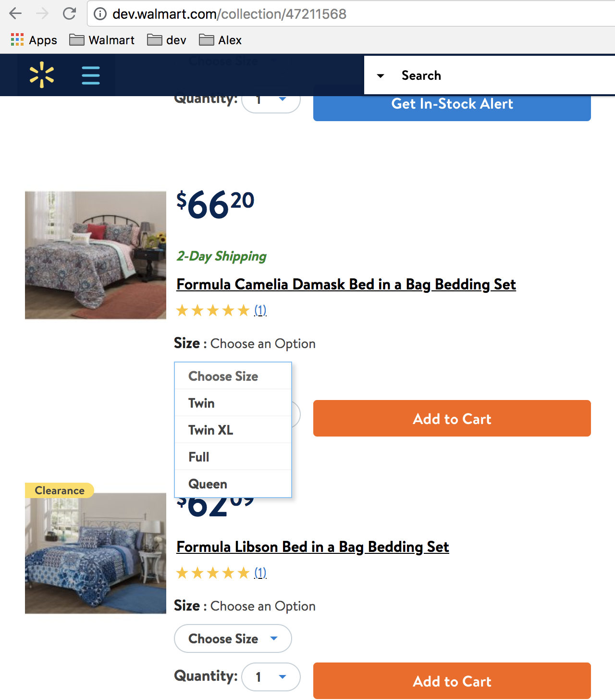615x700 pixels.
Task: Select Twin XL from the size list
Action: tap(210, 430)
